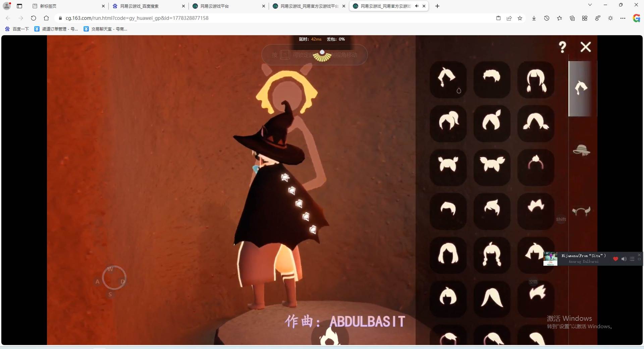This screenshot has height=349, width=644.
Task: Pick the spiky crown-shaped hairstyle
Action: point(536,211)
